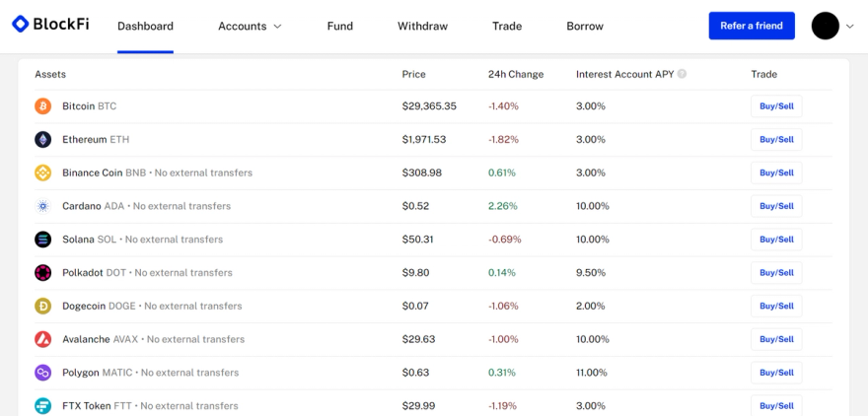This screenshot has width=868, height=416.
Task: Click Buy/Sell for Polygon
Action: point(776,373)
